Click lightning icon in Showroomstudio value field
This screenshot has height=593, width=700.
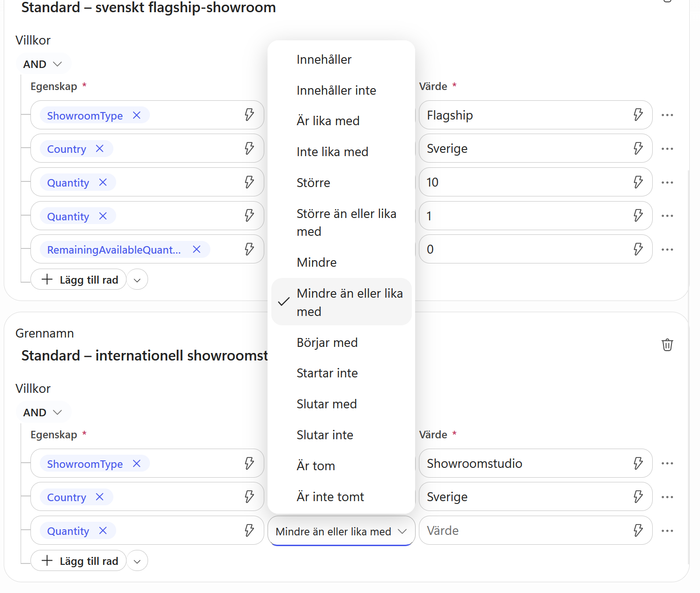(x=638, y=463)
